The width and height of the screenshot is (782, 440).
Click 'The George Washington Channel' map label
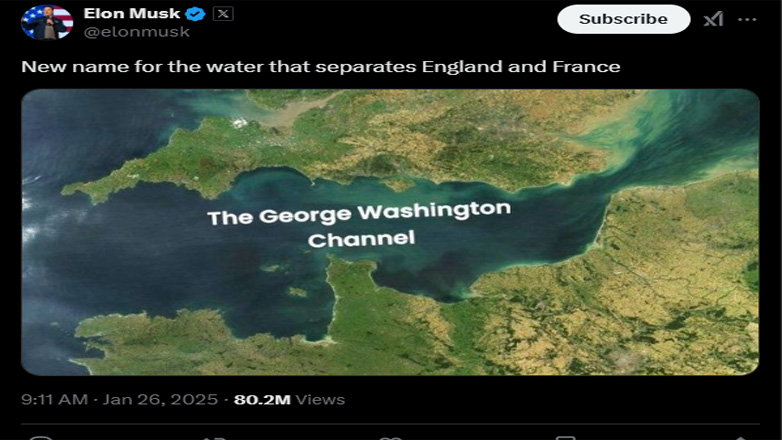click(359, 226)
